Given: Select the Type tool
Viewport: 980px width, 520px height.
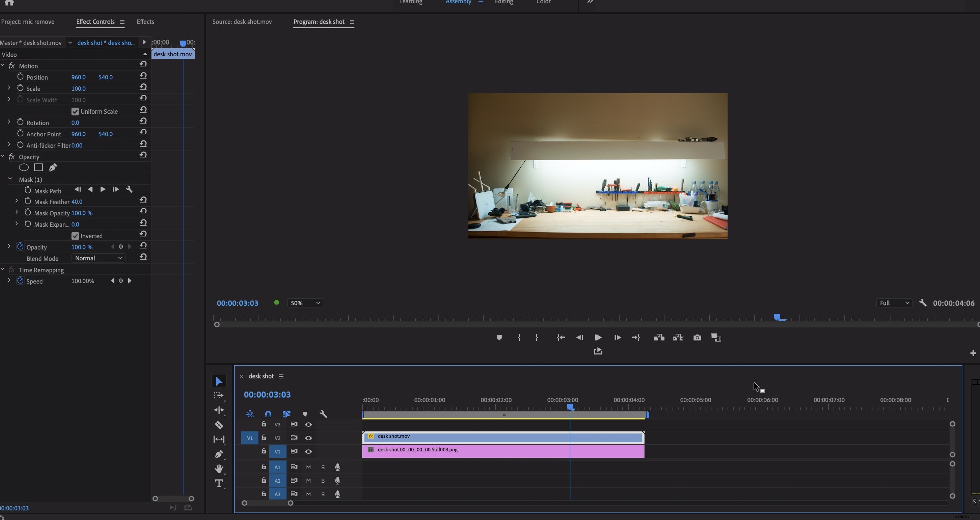Looking at the screenshot, I should (x=219, y=483).
